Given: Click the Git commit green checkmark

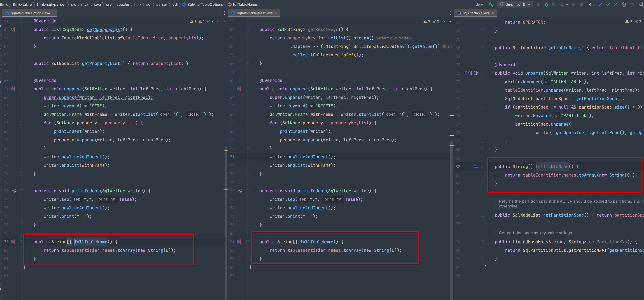Looking at the screenshot, I should [608, 5].
